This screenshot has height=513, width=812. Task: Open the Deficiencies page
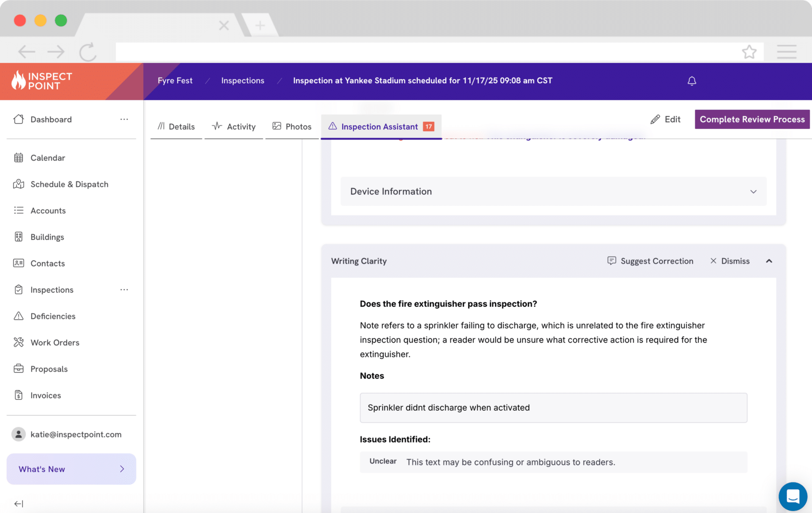point(53,316)
